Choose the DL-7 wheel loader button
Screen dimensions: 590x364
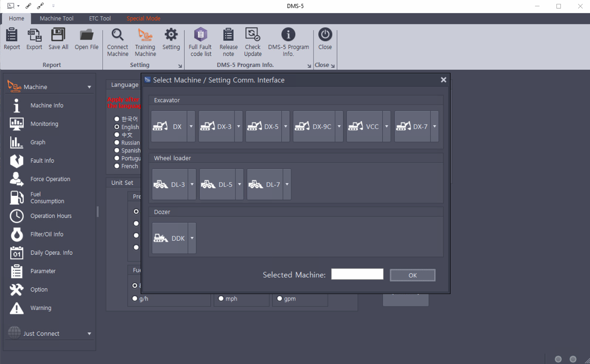tap(265, 184)
